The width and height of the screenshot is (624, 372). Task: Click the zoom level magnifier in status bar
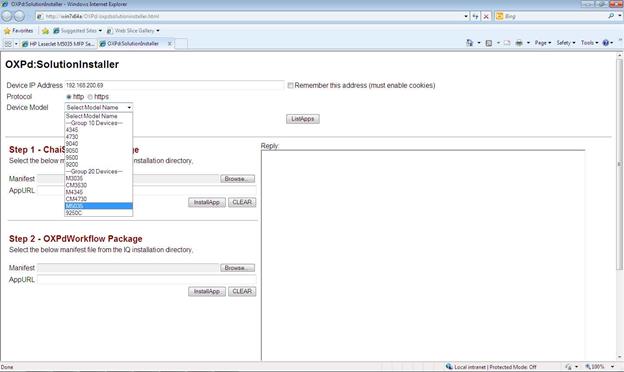[588, 366]
